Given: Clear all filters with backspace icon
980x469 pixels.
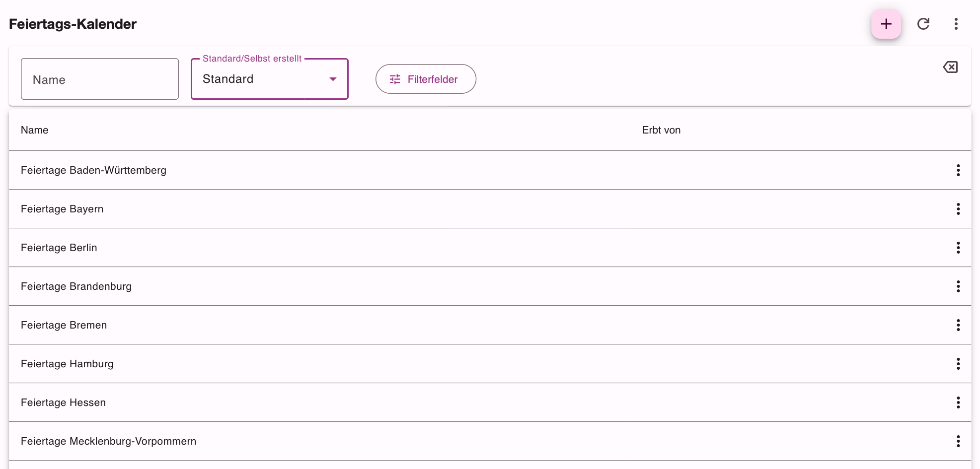Looking at the screenshot, I should pos(950,67).
